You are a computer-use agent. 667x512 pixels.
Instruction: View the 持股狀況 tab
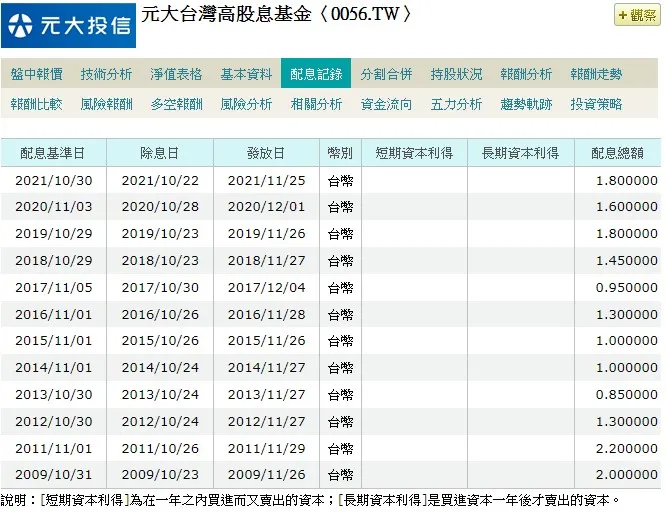click(x=456, y=74)
